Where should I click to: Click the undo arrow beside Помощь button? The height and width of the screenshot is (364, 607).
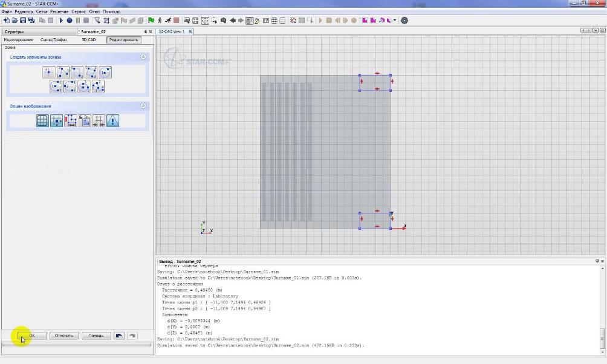pyautogui.click(x=119, y=336)
